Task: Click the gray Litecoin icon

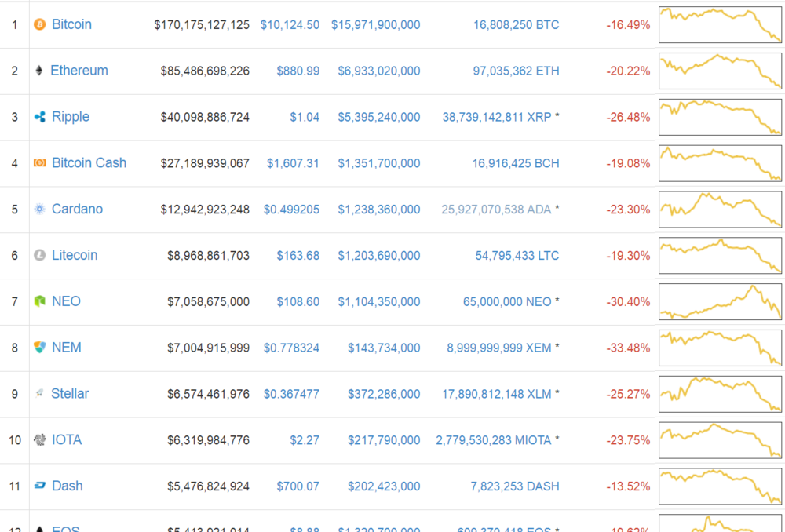Action: click(x=40, y=256)
